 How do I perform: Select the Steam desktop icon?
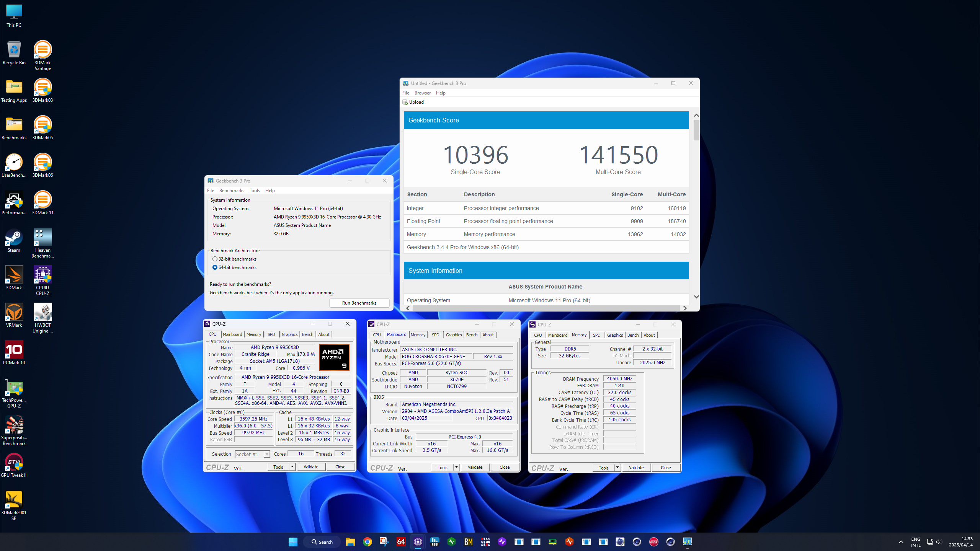pos(14,240)
